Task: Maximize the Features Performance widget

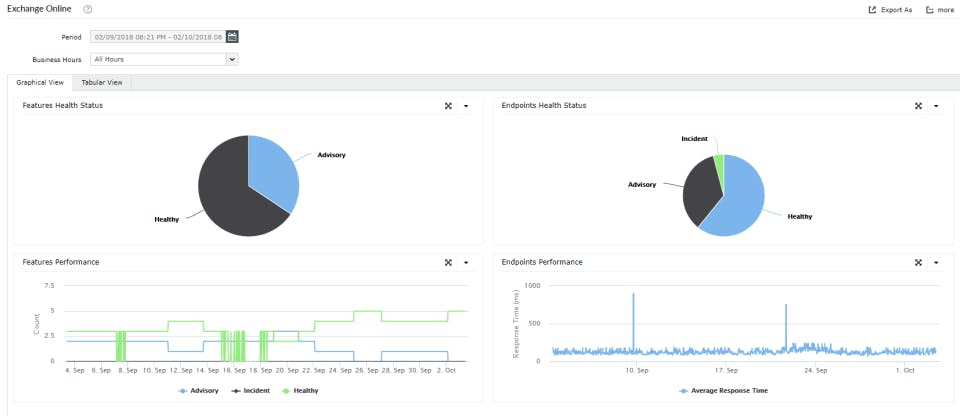Action: [448, 262]
